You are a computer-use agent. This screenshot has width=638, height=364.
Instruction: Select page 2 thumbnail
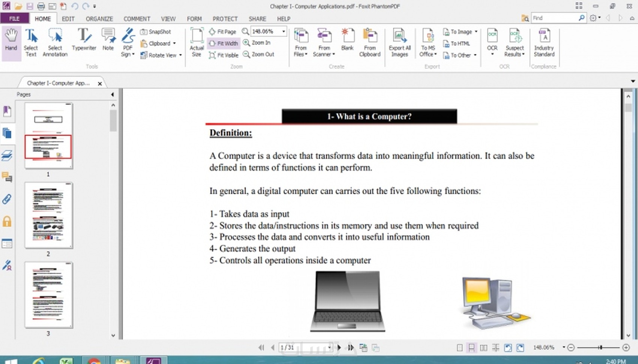coord(49,215)
